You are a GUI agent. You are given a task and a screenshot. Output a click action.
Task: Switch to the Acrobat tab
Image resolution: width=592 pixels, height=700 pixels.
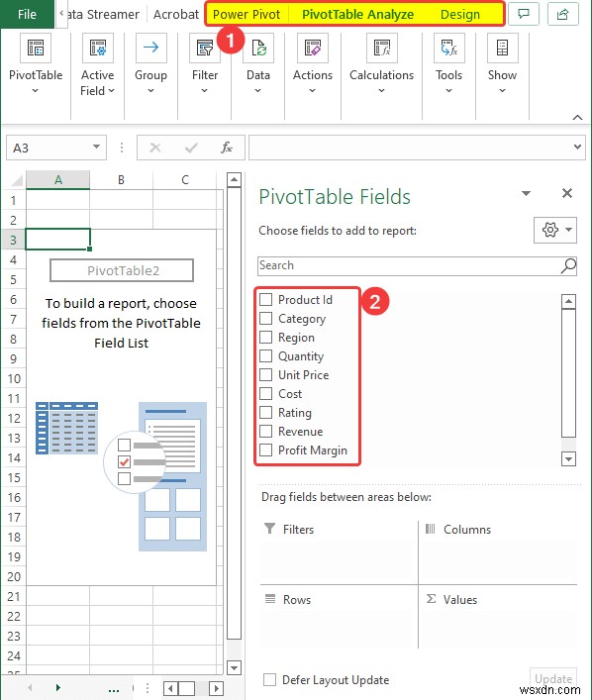[176, 14]
